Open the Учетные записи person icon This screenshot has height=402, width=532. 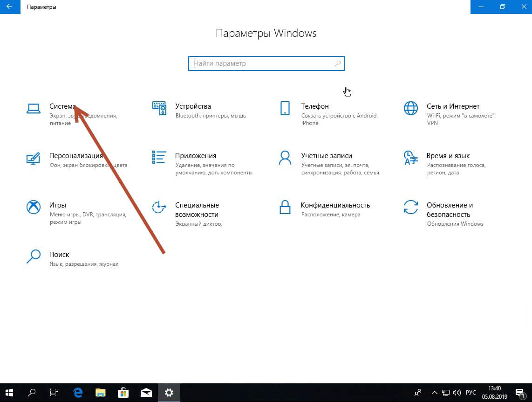point(285,158)
